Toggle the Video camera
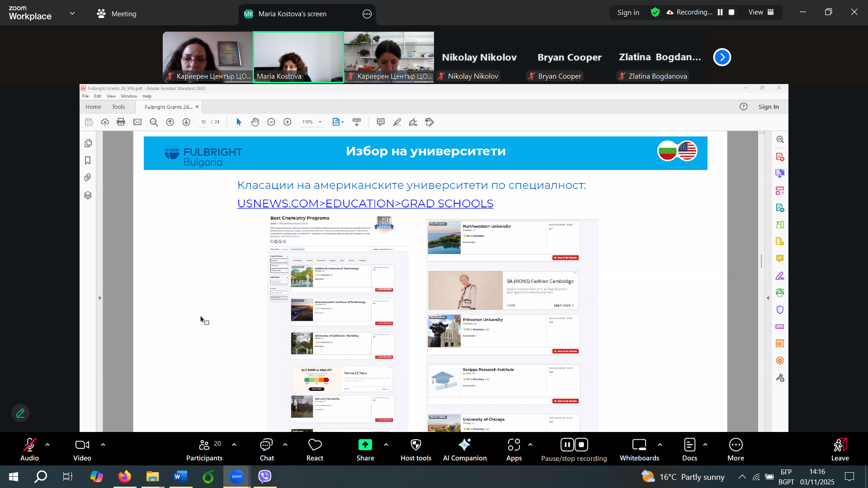868x488 pixels. click(82, 446)
